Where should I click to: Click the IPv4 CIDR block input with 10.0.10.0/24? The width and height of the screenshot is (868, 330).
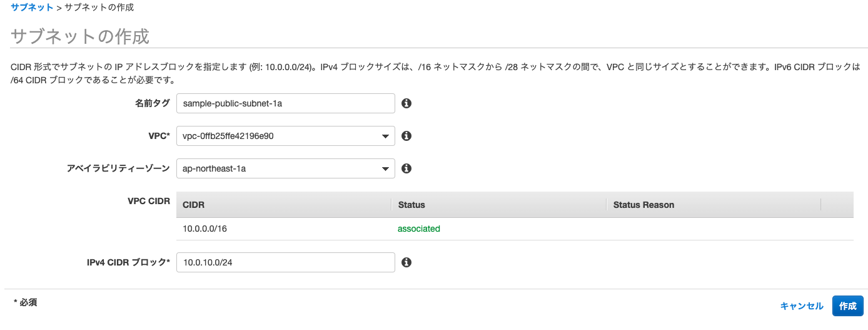click(x=286, y=262)
